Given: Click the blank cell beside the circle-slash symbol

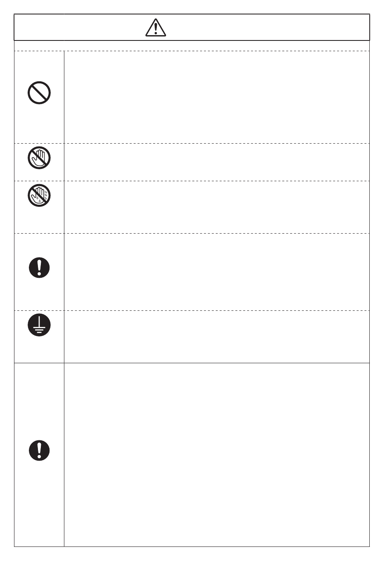Looking at the screenshot, I should 217,97.
